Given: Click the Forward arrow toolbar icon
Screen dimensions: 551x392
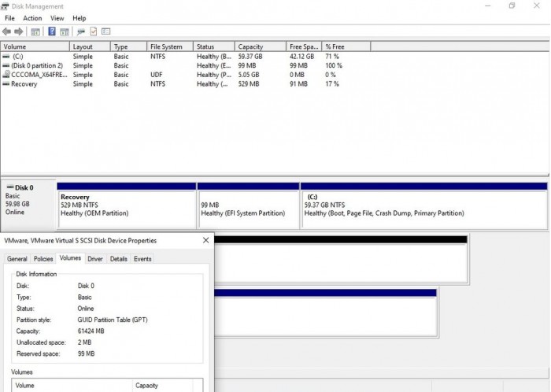Looking at the screenshot, I should [x=18, y=31].
